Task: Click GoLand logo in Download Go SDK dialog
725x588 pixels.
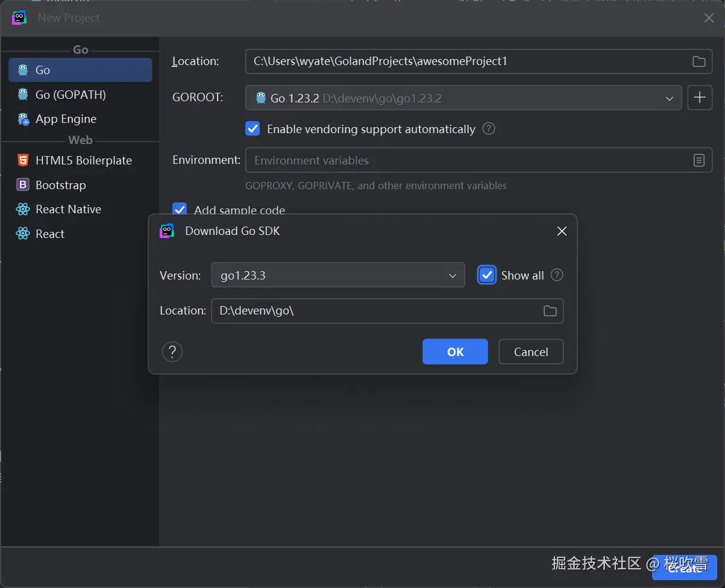Action: [167, 231]
